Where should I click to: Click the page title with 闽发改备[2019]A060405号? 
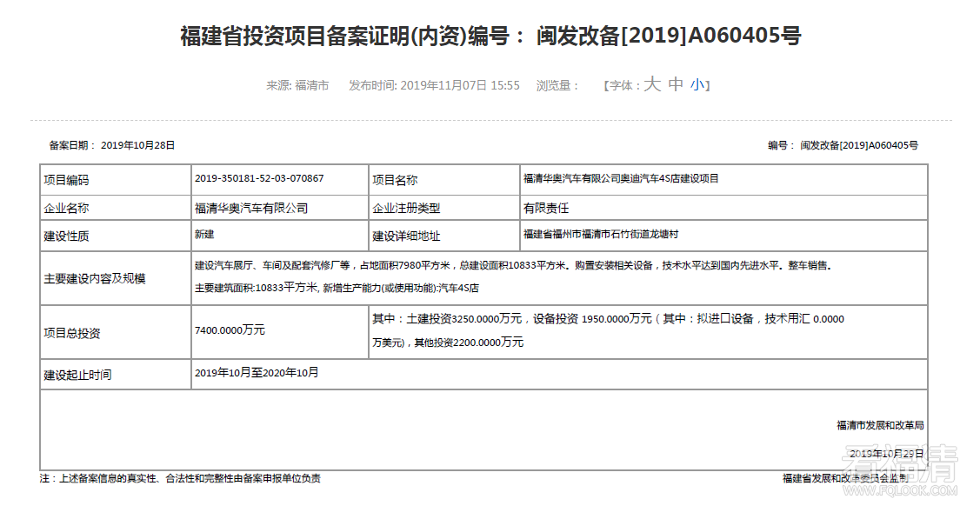(x=490, y=37)
